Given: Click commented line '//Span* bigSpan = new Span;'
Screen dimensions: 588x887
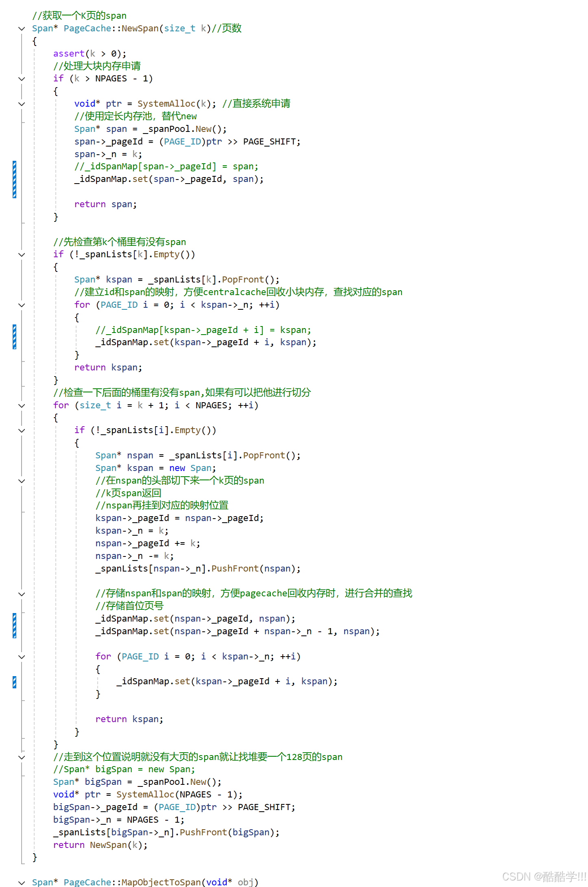Looking at the screenshot, I should tap(124, 769).
